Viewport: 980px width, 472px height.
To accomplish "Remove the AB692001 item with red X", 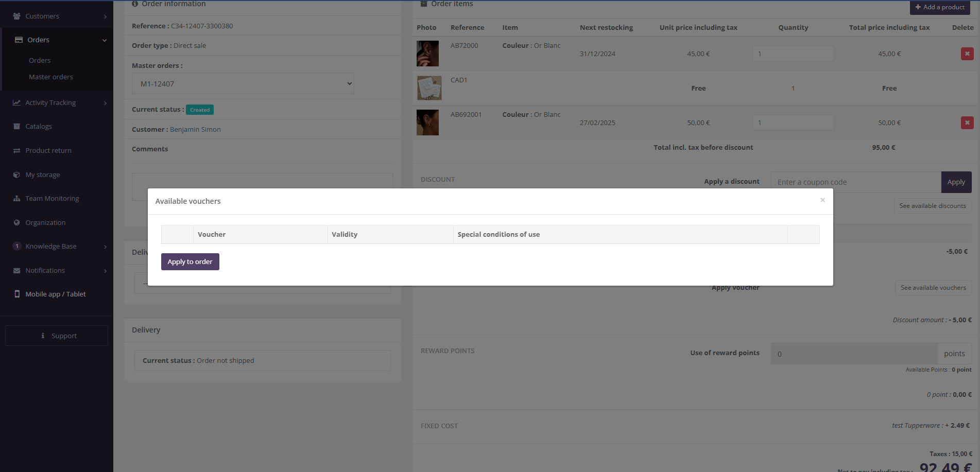I will point(967,123).
